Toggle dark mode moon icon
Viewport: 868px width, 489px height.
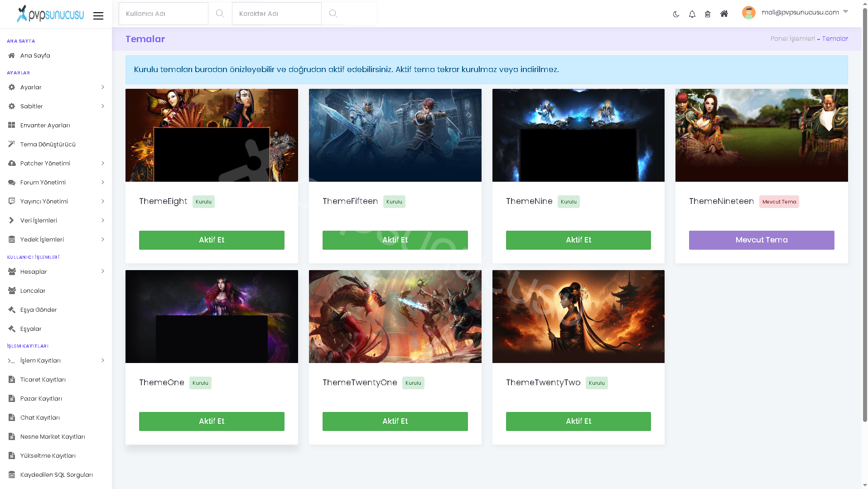point(676,14)
